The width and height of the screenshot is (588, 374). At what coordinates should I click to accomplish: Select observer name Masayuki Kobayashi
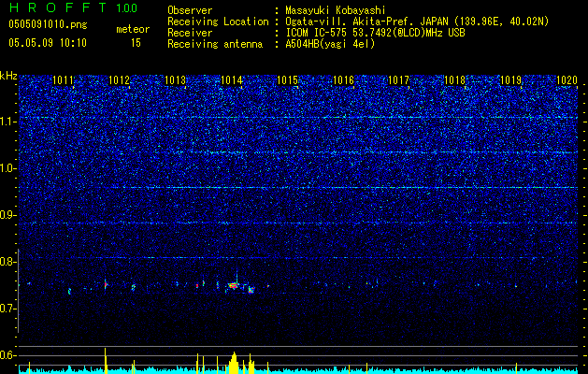point(336,10)
